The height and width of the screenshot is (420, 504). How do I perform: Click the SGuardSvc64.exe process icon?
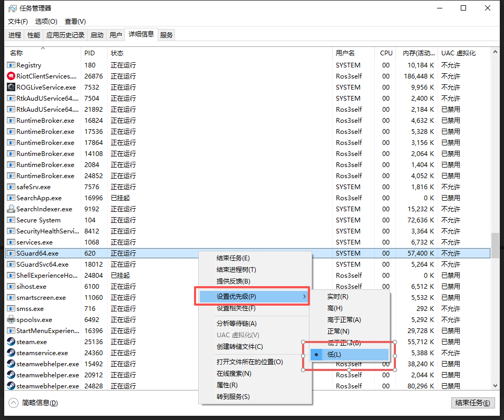tap(11, 265)
